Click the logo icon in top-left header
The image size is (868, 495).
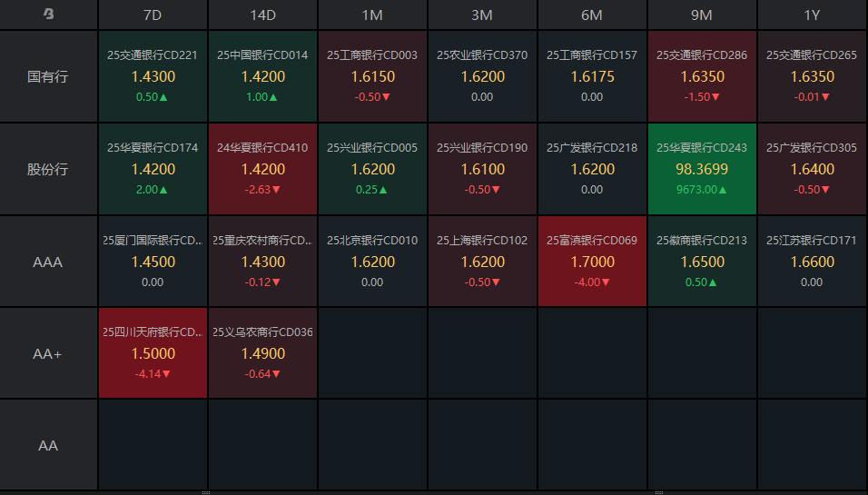point(49,14)
